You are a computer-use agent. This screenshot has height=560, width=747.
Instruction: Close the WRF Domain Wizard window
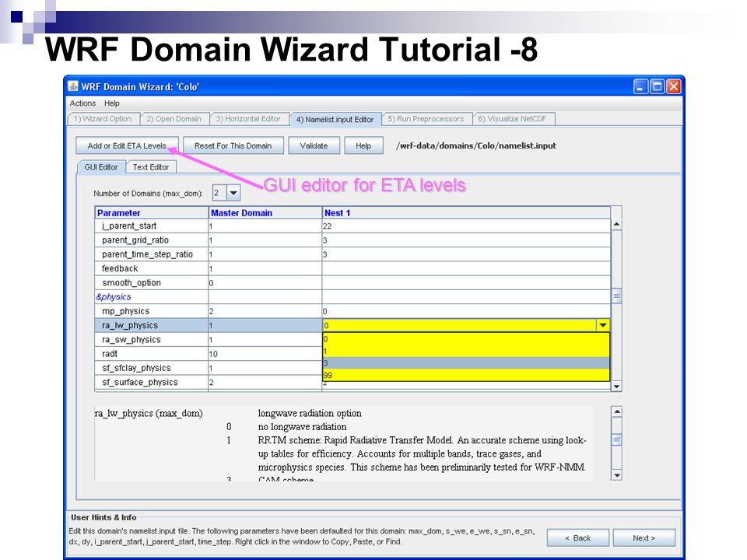pos(674,86)
